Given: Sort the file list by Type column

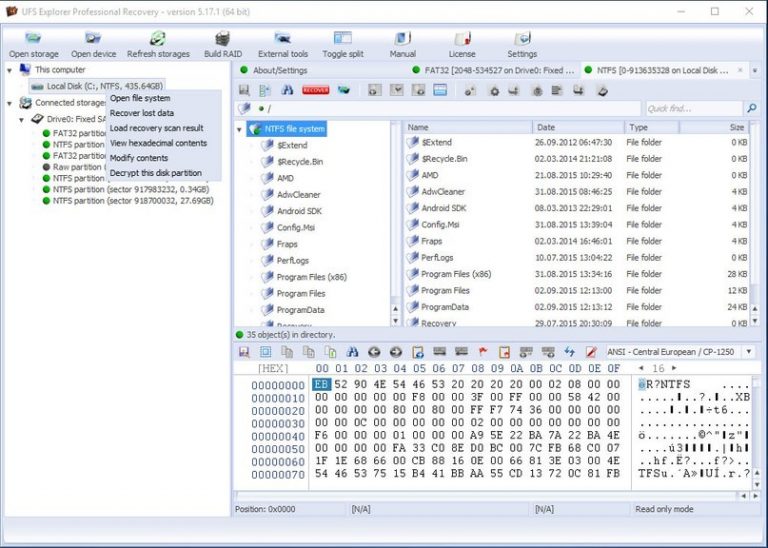Looking at the screenshot, I should pyautogui.click(x=652, y=127).
